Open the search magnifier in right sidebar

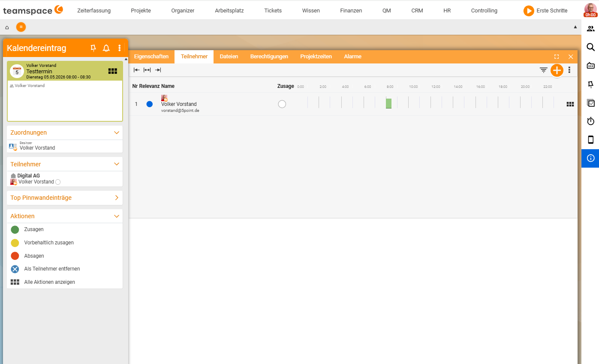[590, 47]
